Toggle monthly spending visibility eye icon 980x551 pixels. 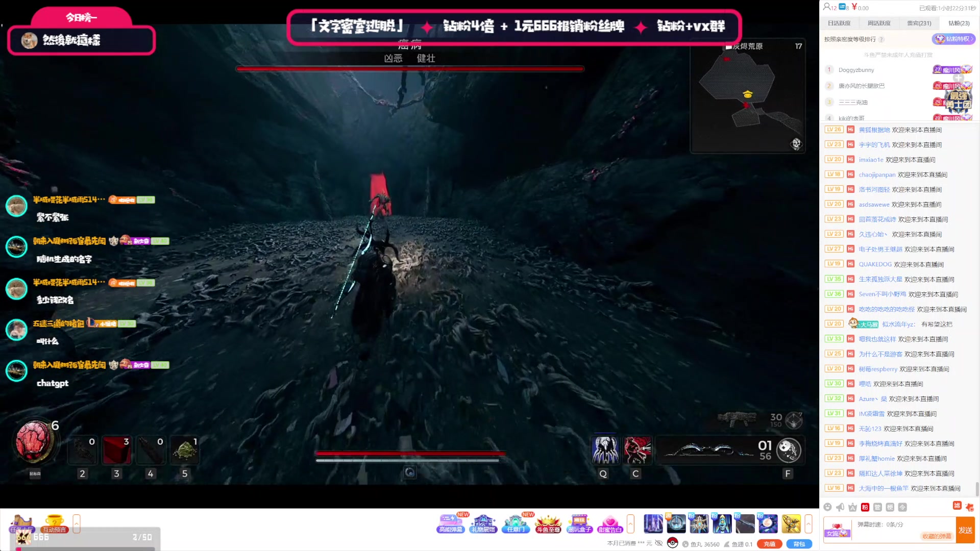click(659, 543)
